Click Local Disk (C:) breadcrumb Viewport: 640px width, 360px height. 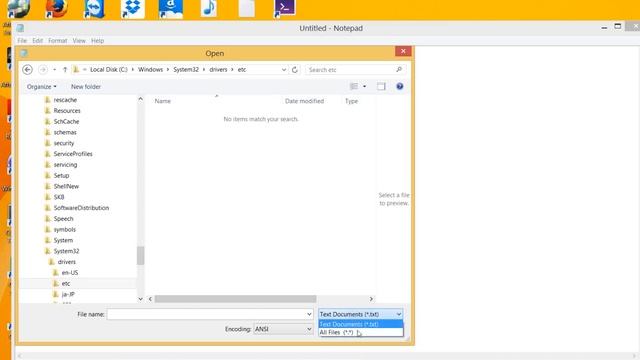109,70
